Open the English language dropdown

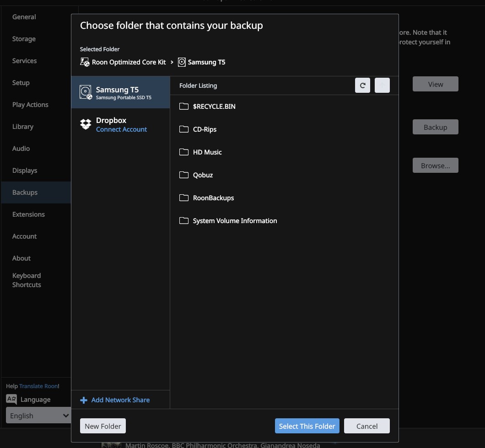pos(38,416)
